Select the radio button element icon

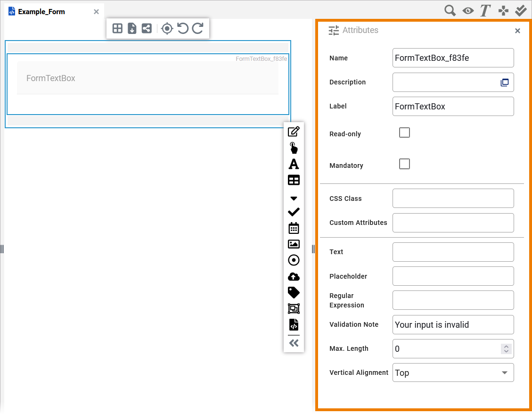(x=294, y=260)
